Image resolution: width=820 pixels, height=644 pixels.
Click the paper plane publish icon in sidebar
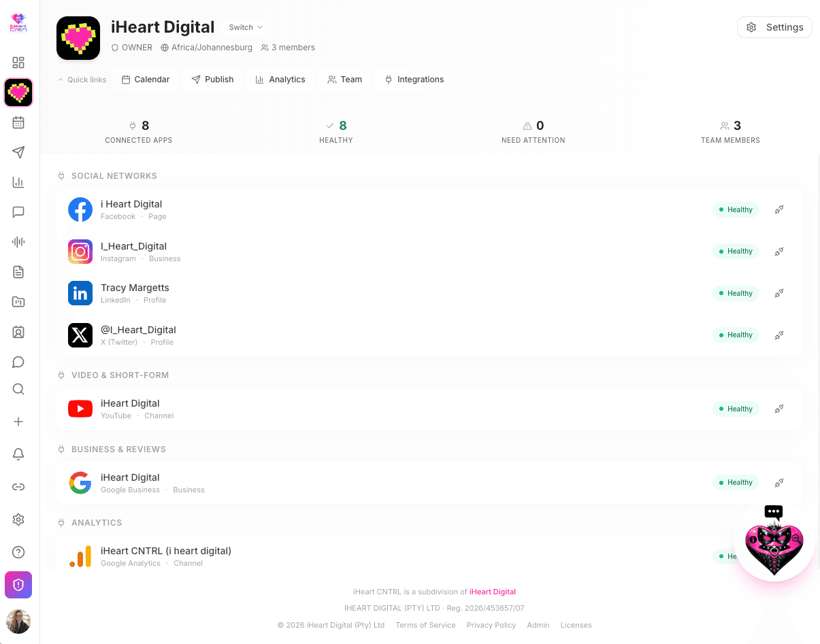pos(18,152)
